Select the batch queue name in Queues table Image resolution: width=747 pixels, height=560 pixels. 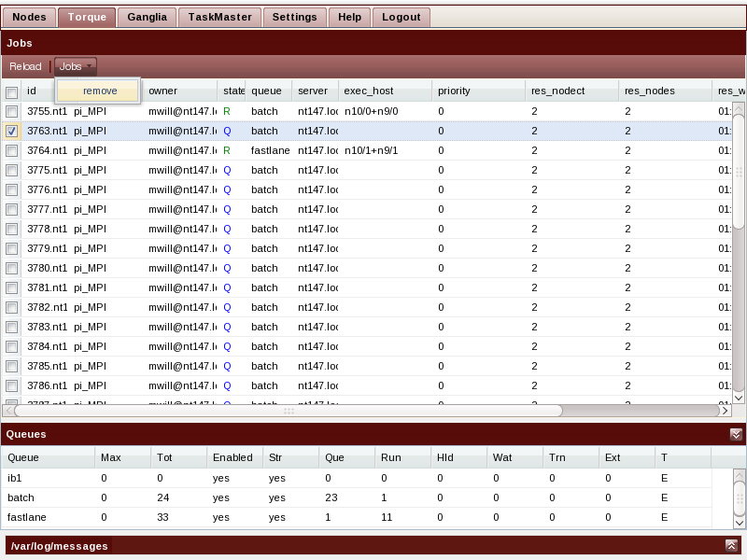(x=21, y=497)
